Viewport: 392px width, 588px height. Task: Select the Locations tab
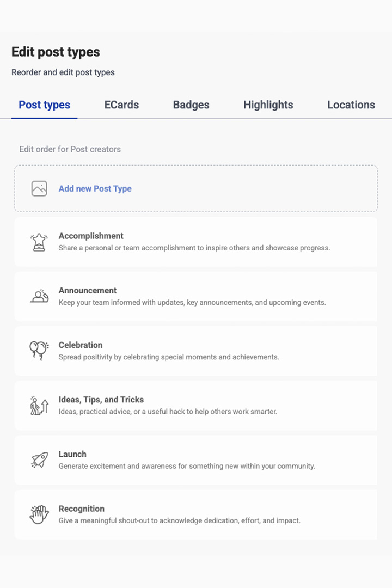[351, 105]
